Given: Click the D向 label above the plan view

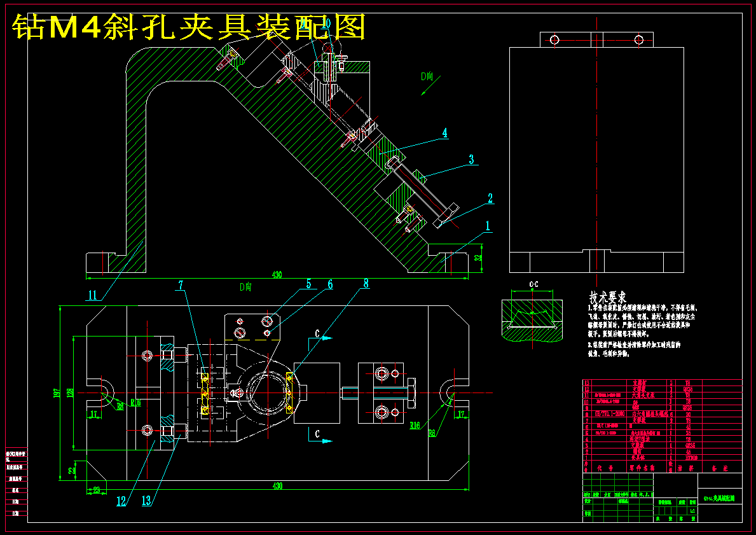Looking at the screenshot, I should pos(245,286).
